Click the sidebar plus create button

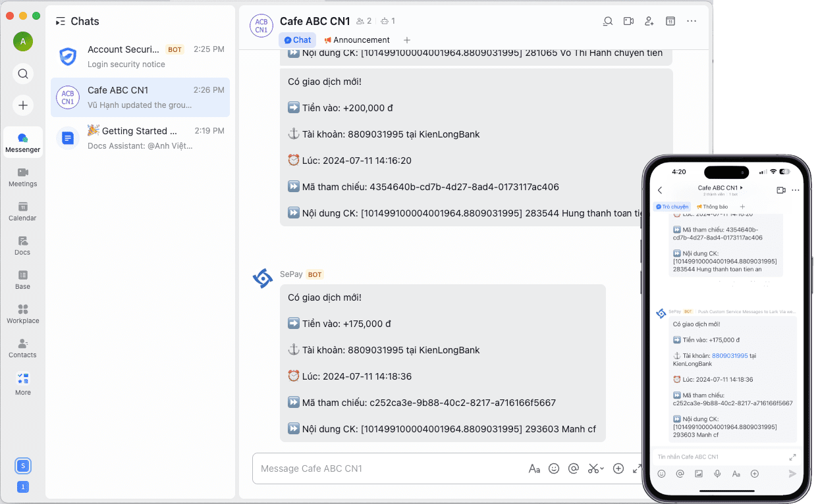pyautogui.click(x=23, y=105)
